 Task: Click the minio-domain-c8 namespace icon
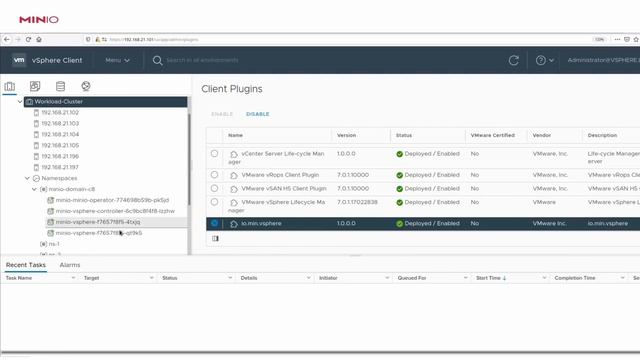[43, 189]
